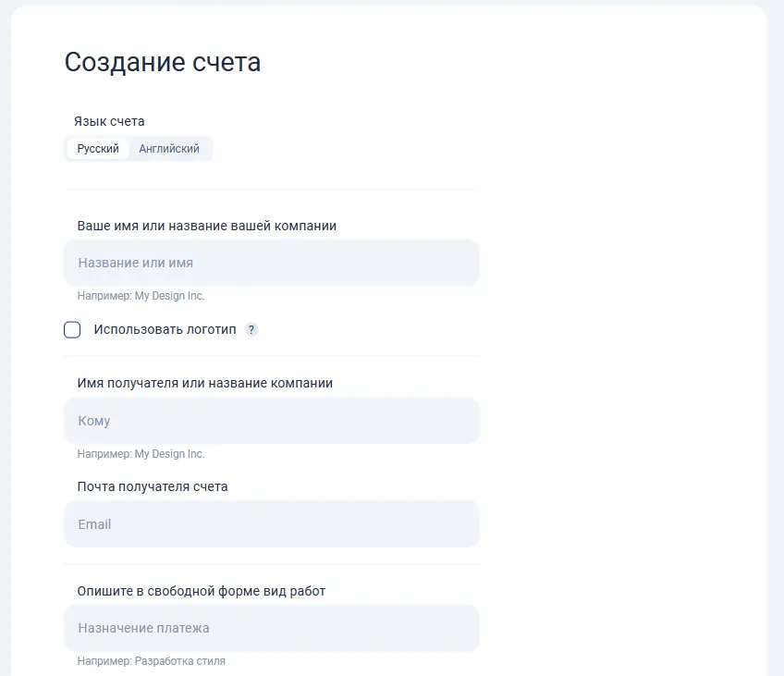The height and width of the screenshot is (676, 784).
Task: Click the 'Кому' recipient name field
Action: click(x=272, y=421)
